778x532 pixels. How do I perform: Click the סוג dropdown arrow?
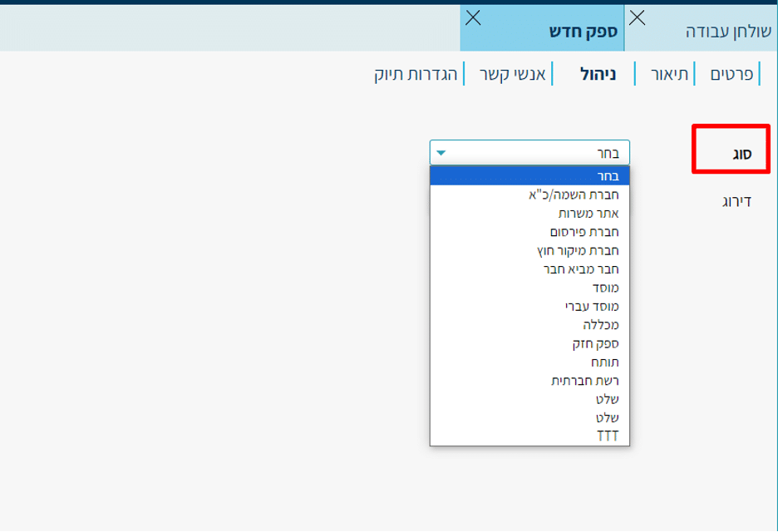(x=441, y=153)
